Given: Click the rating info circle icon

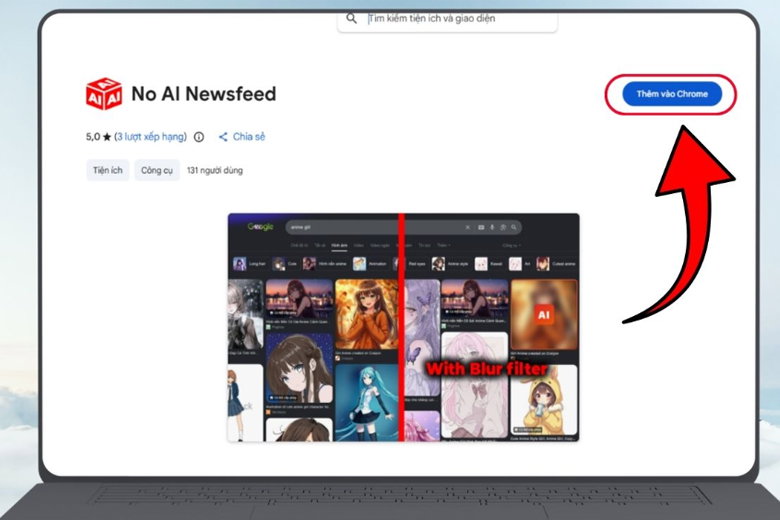Looking at the screenshot, I should 198,137.
